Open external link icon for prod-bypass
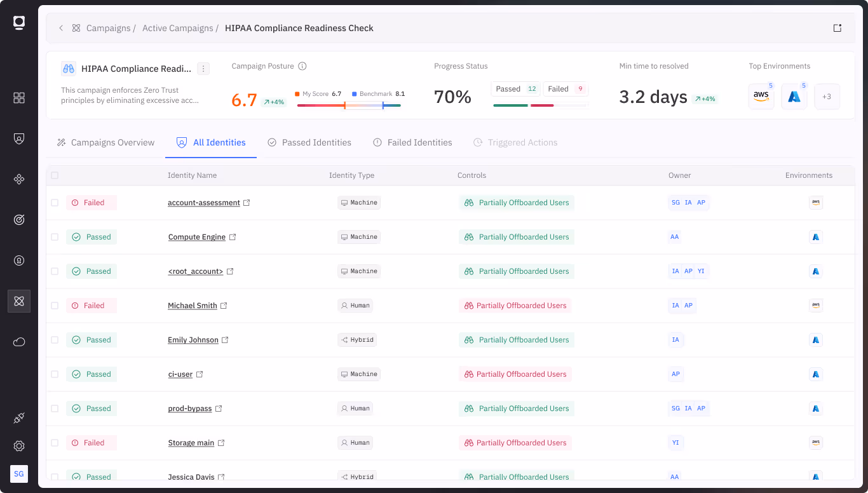This screenshot has width=868, height=493. pyautogui.click(x=219, y=409)
